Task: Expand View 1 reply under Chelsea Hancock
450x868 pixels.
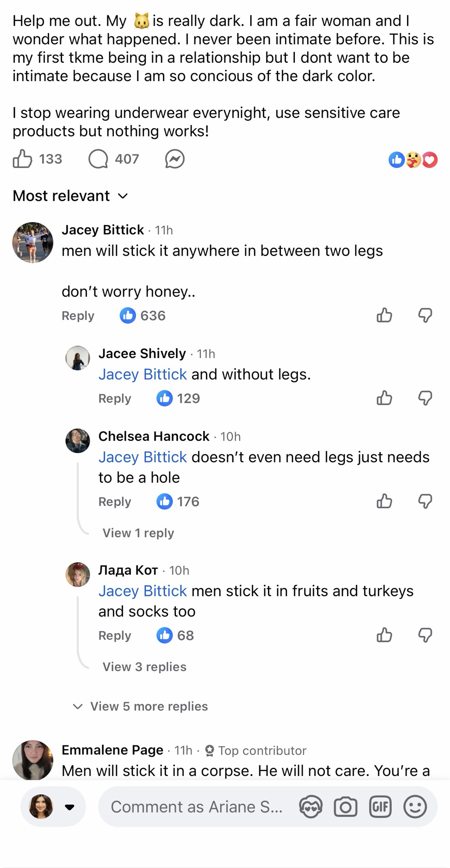Action: click(138, 533)
